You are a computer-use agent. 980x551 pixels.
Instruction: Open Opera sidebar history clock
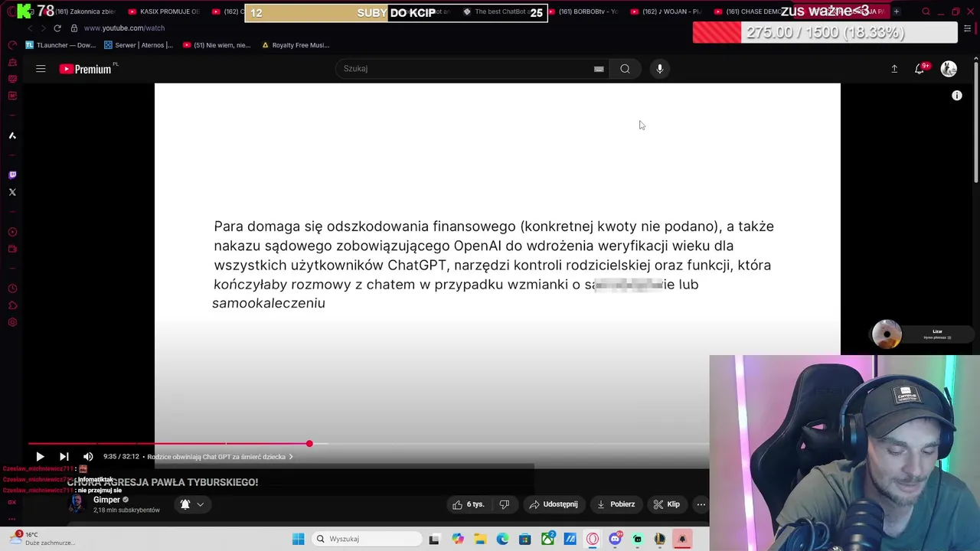(12, 289)
